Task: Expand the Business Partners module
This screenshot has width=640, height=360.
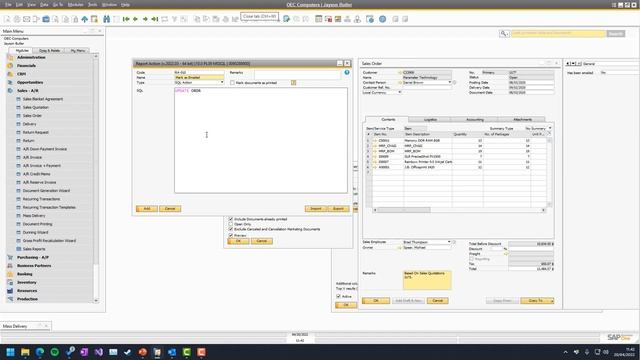Action: [34, 266]
